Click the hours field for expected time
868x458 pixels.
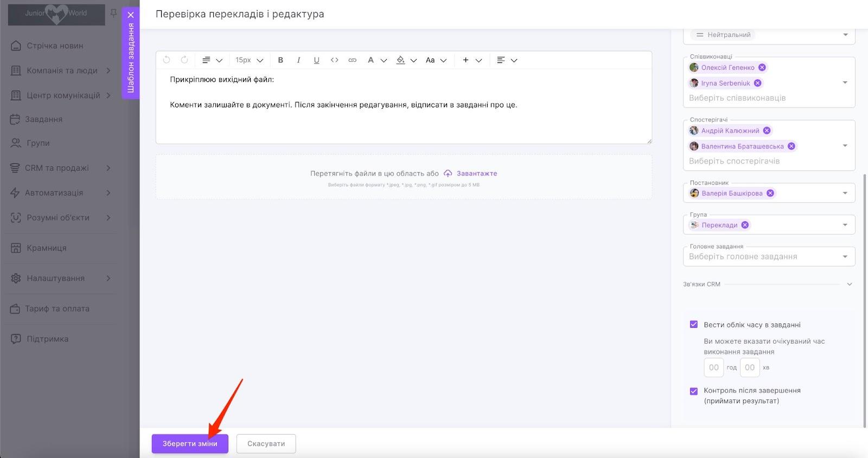(714, 367)
